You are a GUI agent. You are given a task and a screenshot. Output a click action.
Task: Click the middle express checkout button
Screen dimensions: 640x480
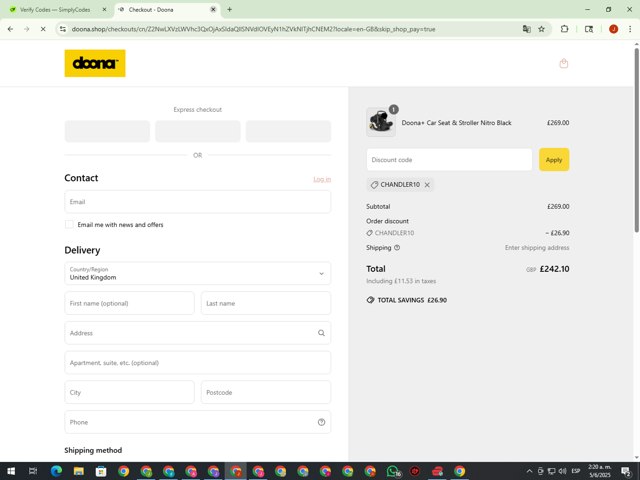[x=198, y=131]
